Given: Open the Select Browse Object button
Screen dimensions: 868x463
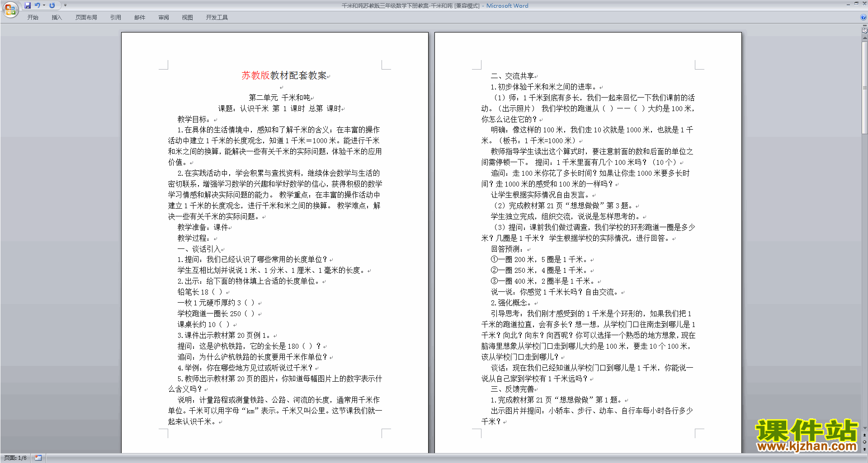Looking at the screenshot, I should 864,442.
